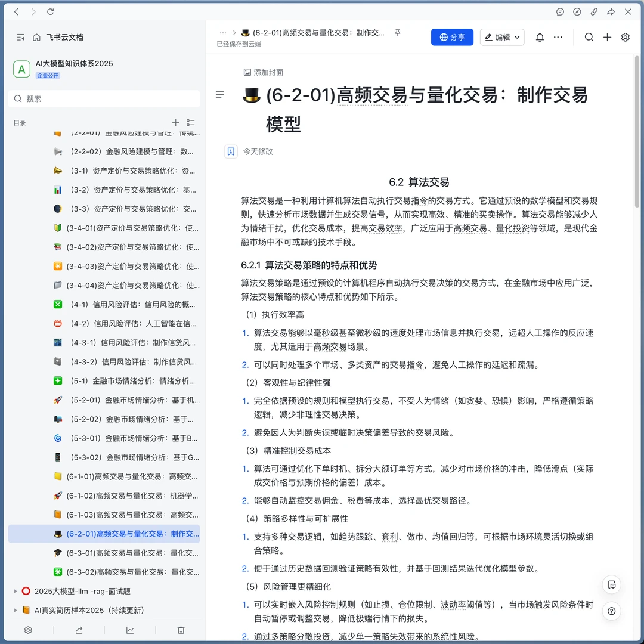This screenshot has width=644, height=644.
Task: Collapse the sidebar using the top-left panel icon
Action: [20, 36]
